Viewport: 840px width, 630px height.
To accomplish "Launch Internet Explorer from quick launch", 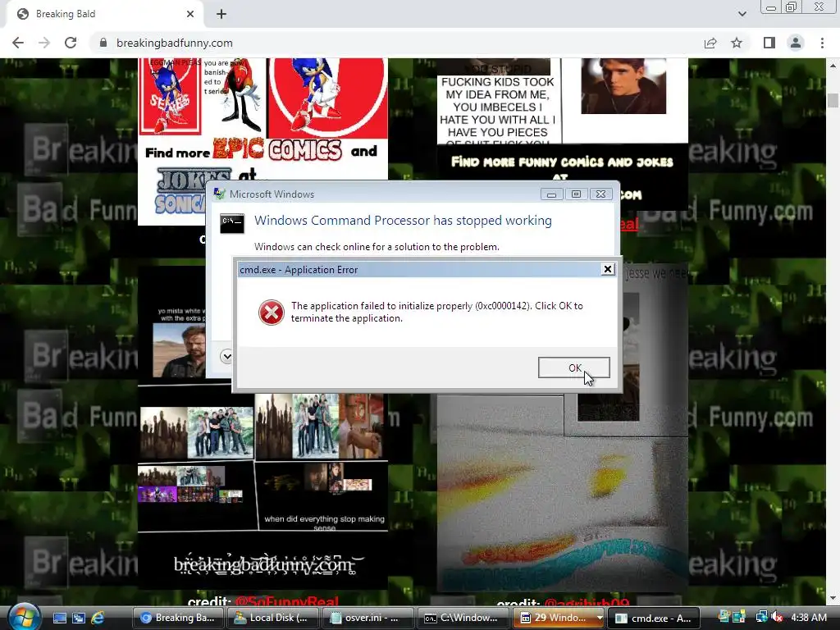I will [x=98, y=619].
